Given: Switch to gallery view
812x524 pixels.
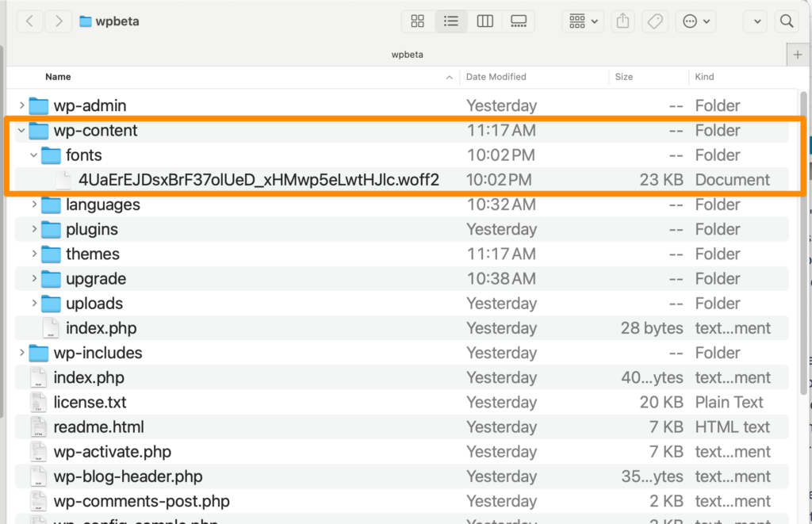Looking at the screenshot, I should (519, 21).
